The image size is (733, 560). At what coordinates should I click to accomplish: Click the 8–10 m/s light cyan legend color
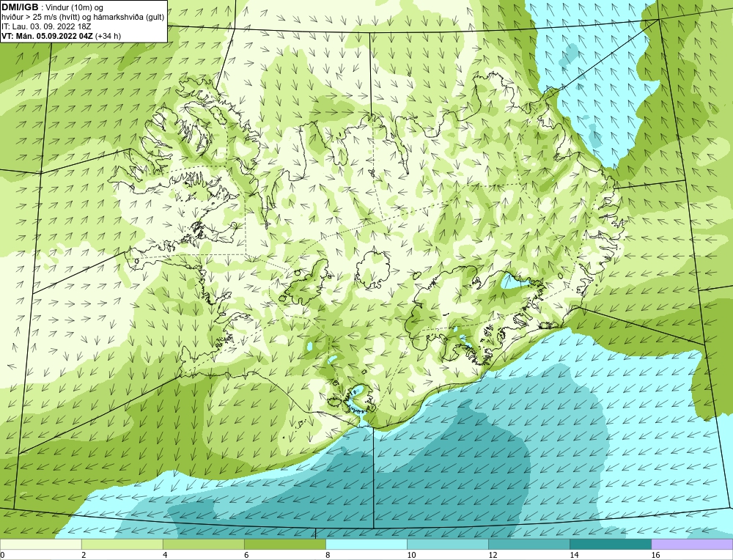366,544
